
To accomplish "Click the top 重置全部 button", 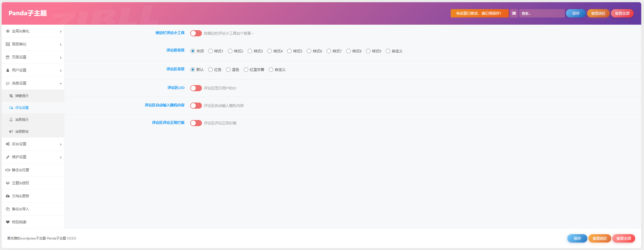I will pyautogui.click(x=622, y=13).
